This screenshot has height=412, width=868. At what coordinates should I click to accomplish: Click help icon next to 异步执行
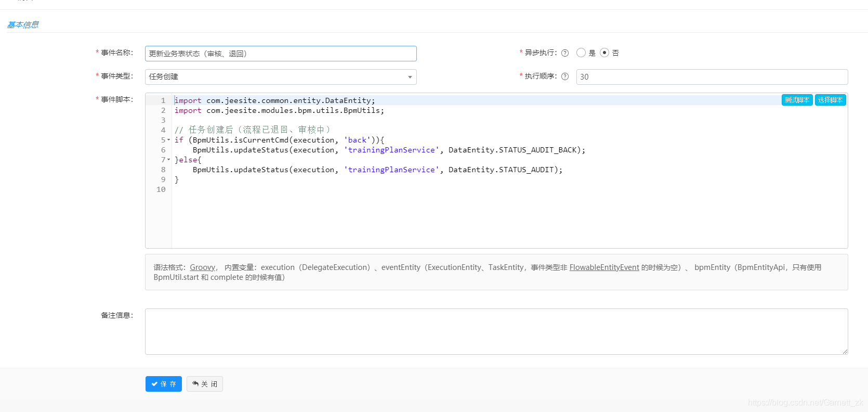point(565,53)
